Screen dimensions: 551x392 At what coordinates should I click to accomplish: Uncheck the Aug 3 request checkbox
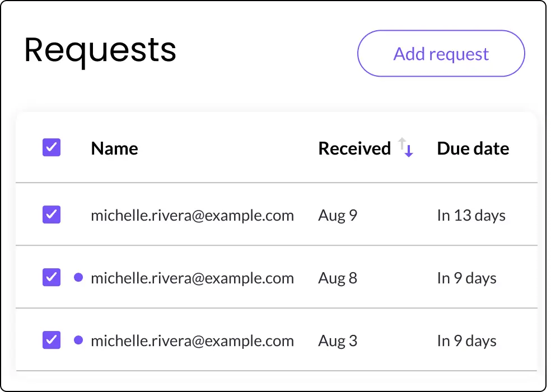(52, 340)
